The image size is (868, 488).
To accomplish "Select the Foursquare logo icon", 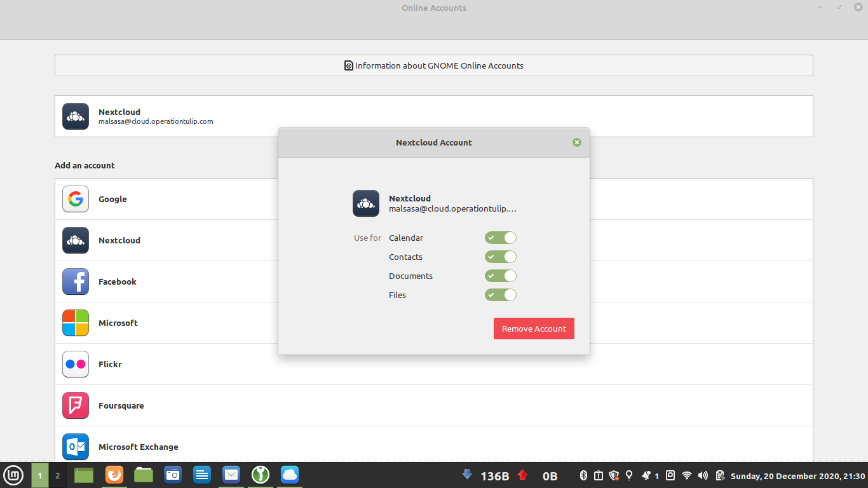I will 76,405.
